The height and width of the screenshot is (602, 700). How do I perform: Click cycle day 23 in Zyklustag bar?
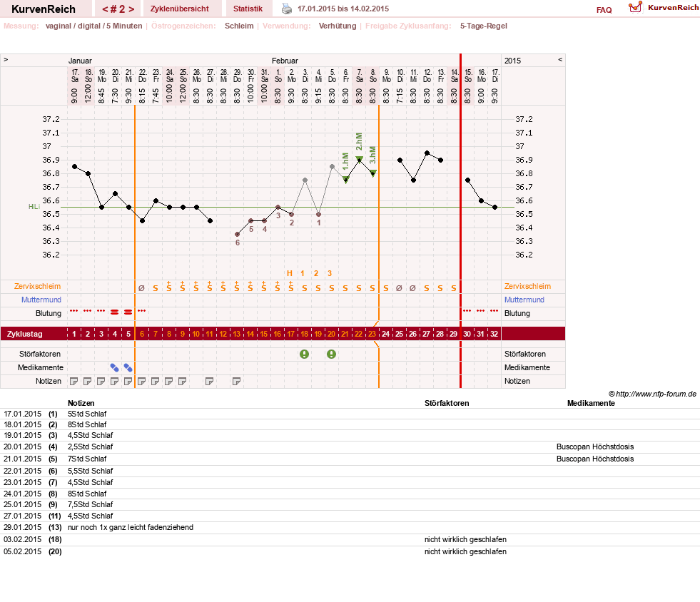[x=372, y=334]
